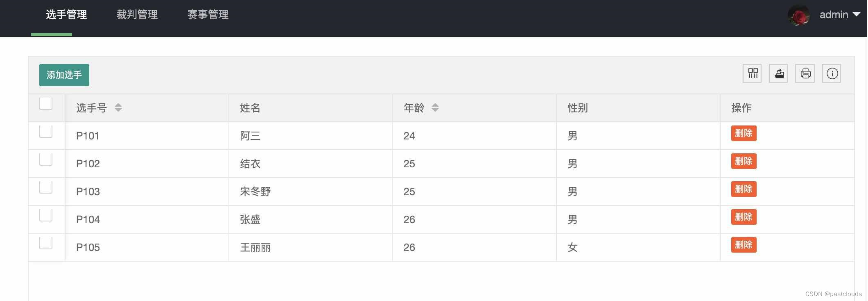Click the 添加选手 button
Viewport: 868px width, 301px height.
(64, 75)
